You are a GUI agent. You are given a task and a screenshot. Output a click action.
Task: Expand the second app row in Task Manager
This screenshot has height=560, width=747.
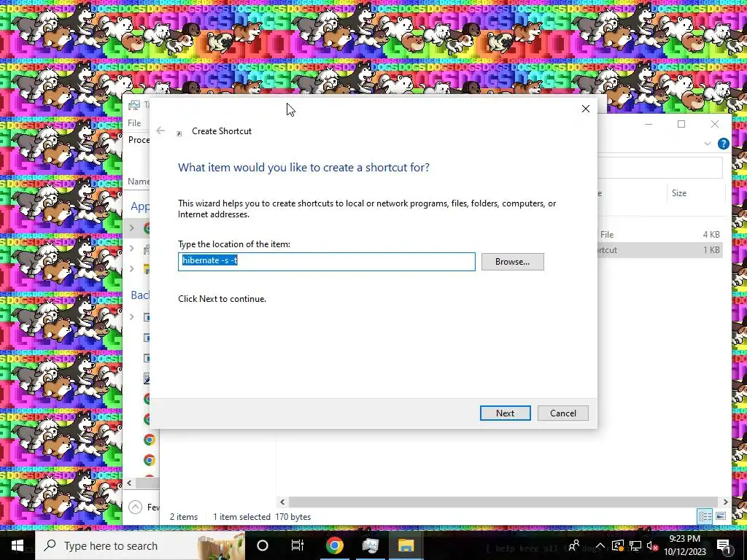click(x=132, y=248)
